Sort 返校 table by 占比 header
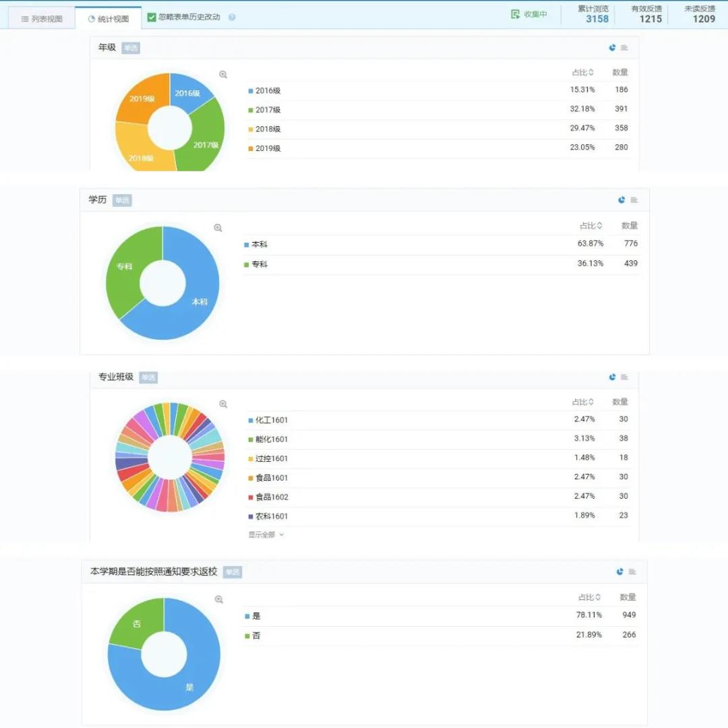This screenshot has height=728, width=728. pyautogui.click(x=589, y=597)
